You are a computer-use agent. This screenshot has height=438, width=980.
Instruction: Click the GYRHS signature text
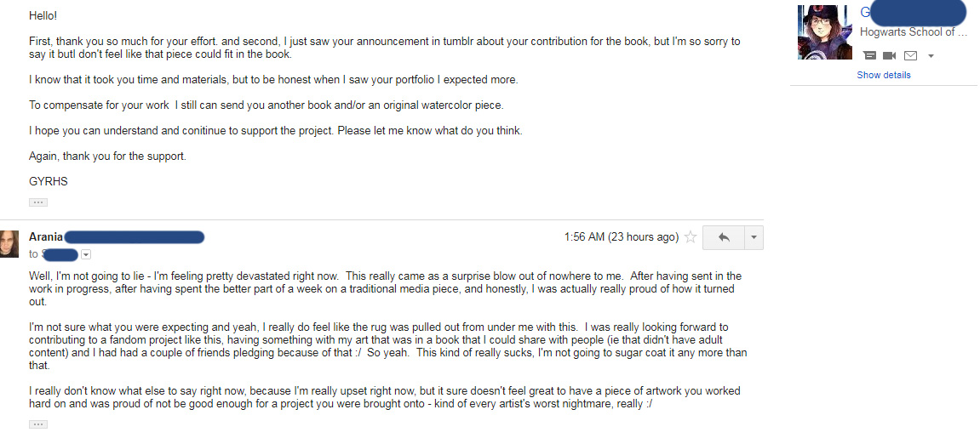coord(49,181)
